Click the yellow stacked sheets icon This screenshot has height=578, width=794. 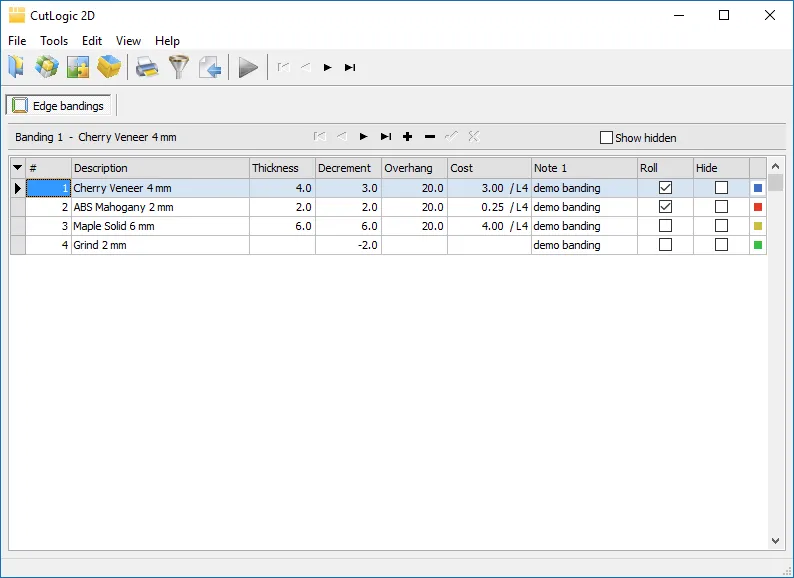tap(109, 67)
